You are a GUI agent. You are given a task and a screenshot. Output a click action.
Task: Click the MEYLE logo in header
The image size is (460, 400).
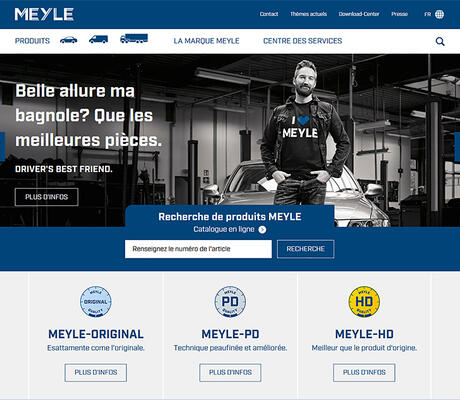44,14
